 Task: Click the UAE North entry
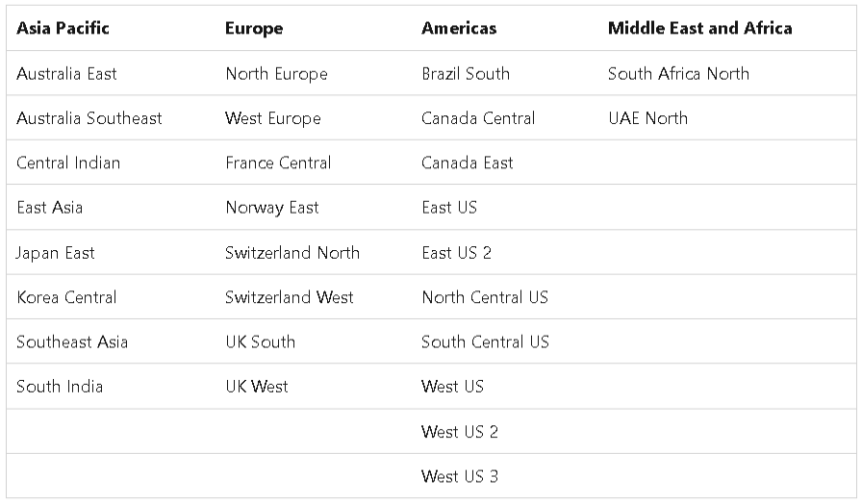point(647,118)
